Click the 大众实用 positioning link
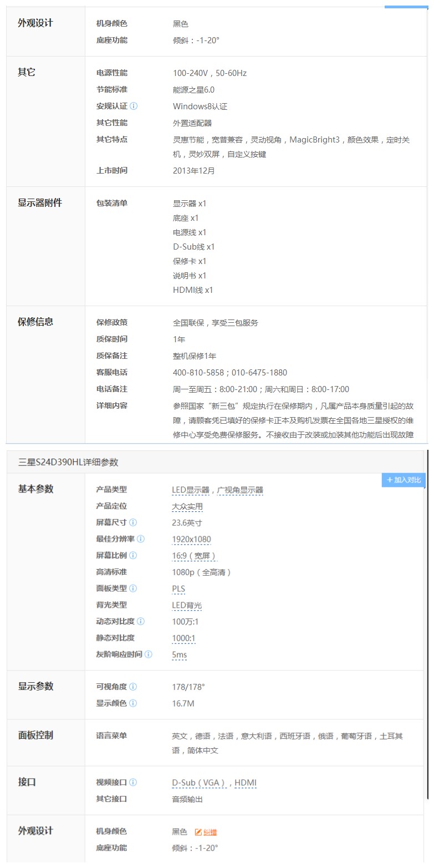 click(187, 506)
